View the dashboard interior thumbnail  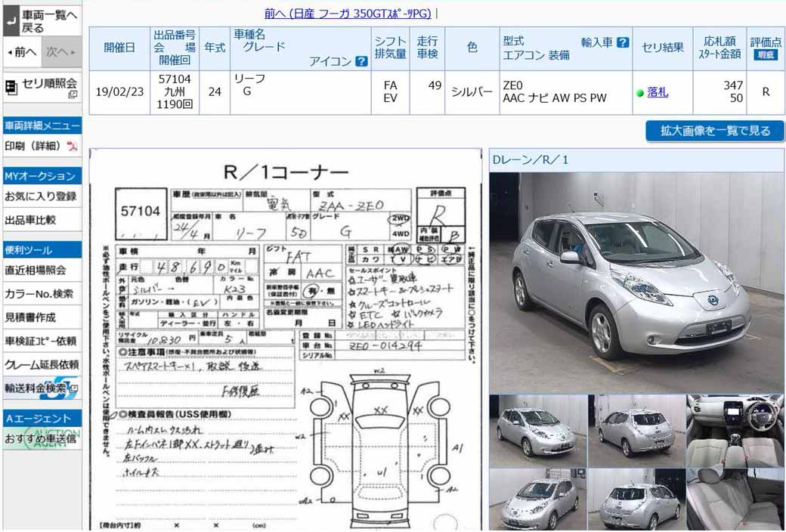[x=735, y=431]
